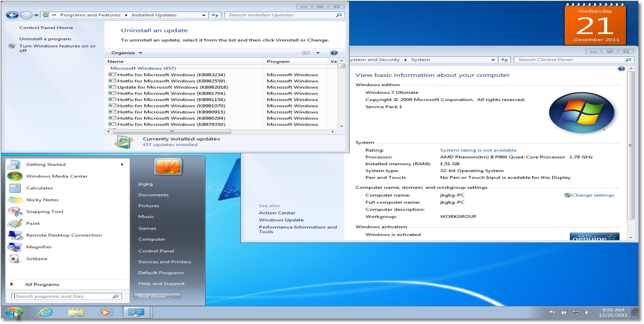Screen dimensions: 644x324
Task: Launch Windows Media Center
Action: click(x=57, y=176)
